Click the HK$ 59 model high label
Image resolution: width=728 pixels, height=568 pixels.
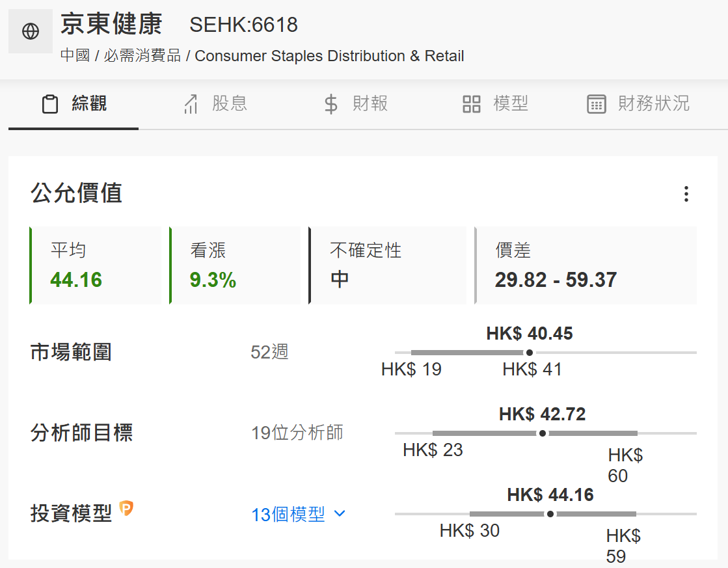tap(623, 546)
